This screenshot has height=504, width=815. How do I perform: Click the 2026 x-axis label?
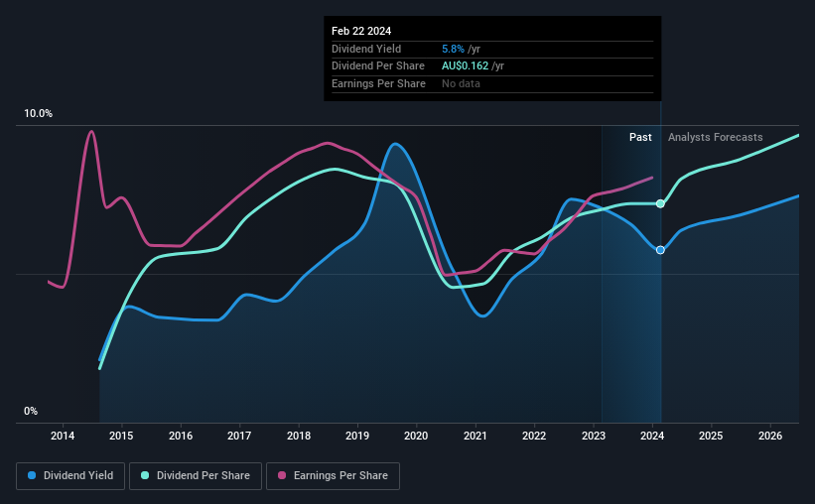click(769, 436)
